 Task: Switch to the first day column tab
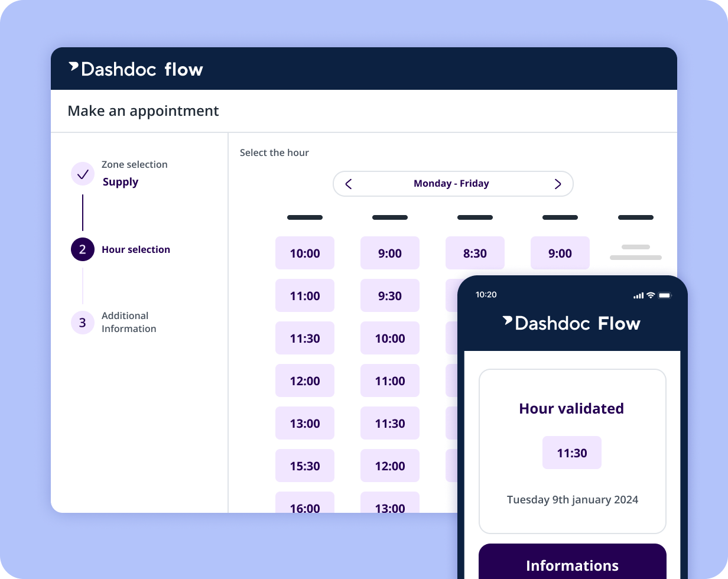tap(304, 217)
